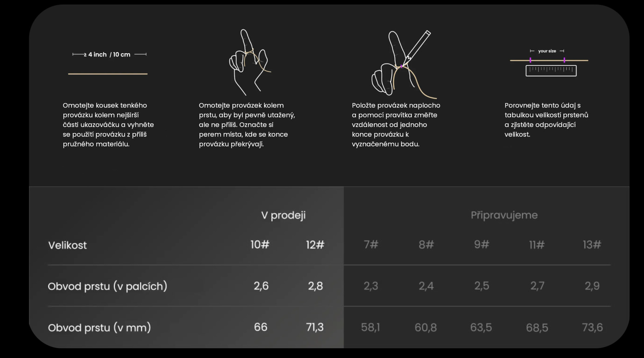Click the upcoming size 11#
The height and width of the screenshot is (358, 644).
pos(537,245)
